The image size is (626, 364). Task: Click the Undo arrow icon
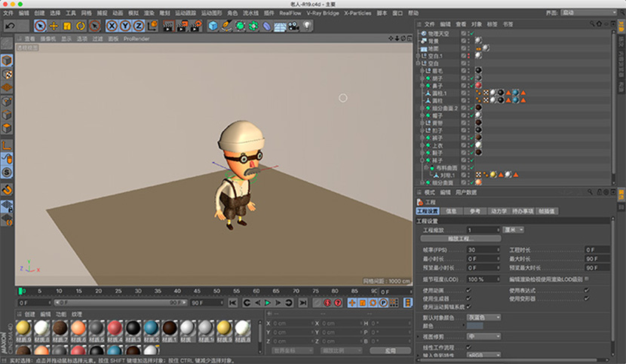coord(11,26)
